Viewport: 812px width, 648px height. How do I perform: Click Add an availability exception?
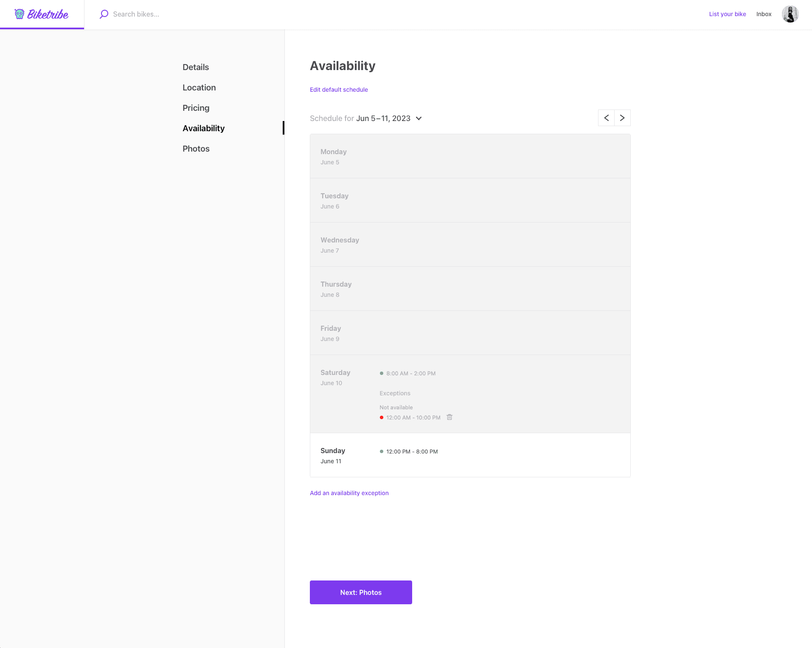(349, 493)
